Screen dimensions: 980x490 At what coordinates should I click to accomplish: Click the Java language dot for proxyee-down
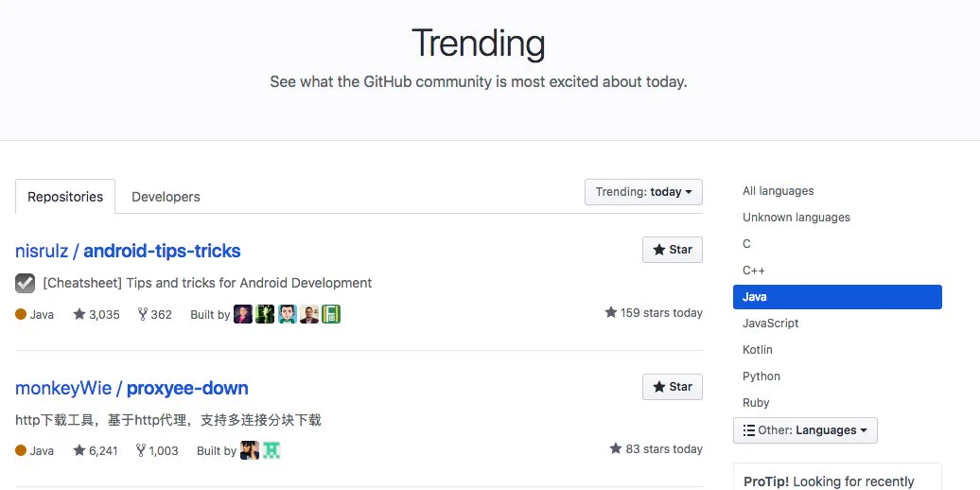21,450
